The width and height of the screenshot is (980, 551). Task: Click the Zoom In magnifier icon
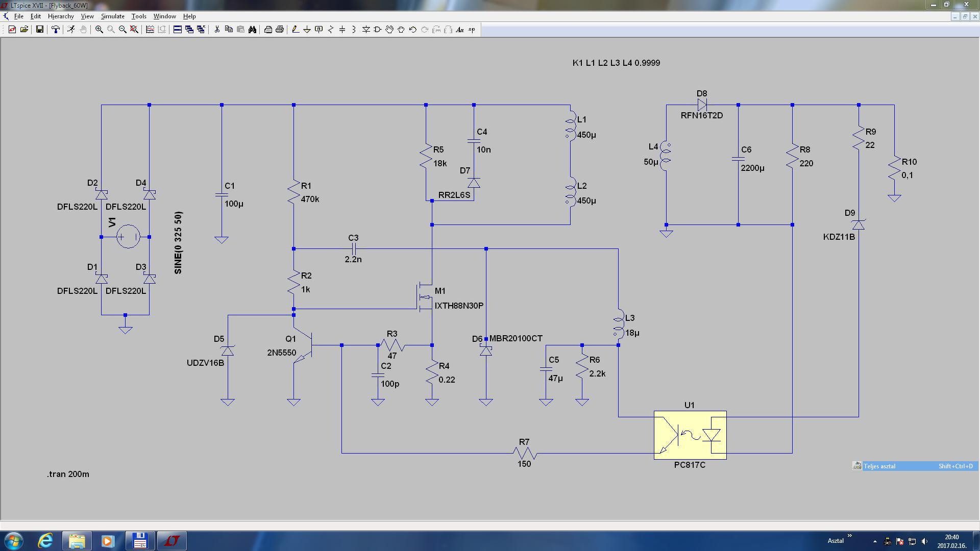pos(99,30)
